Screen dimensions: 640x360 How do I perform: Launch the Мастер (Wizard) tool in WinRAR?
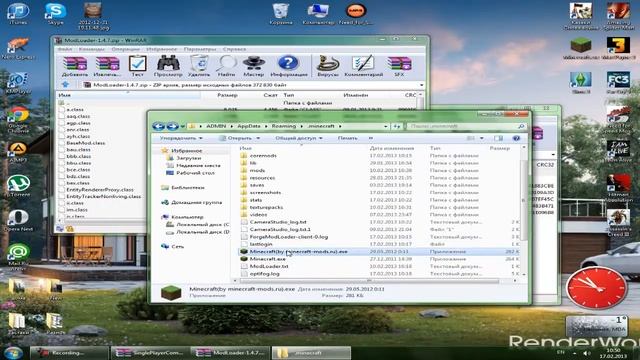(253, 67)
